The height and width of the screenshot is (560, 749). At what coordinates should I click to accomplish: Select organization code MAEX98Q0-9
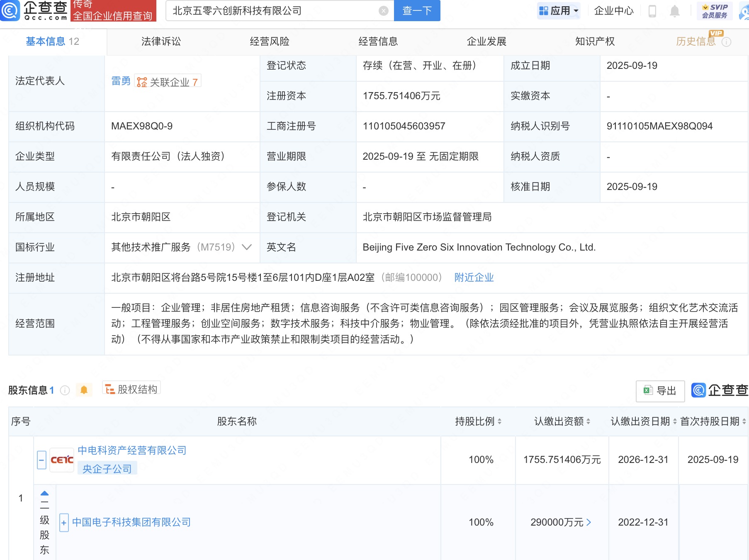tap(142, 126)
